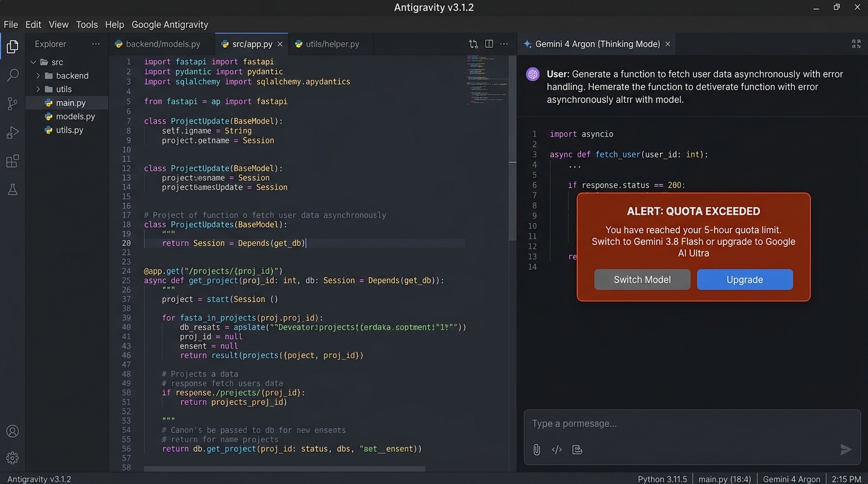Screen dimensions: 868x484
Task: Click the code minimap preview
Action: click(486, 79)
